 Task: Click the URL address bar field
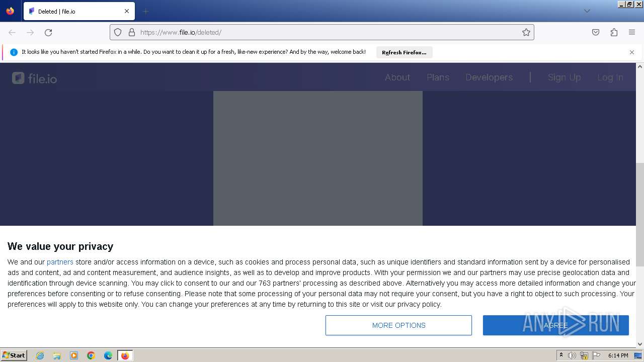click(322, 32)
